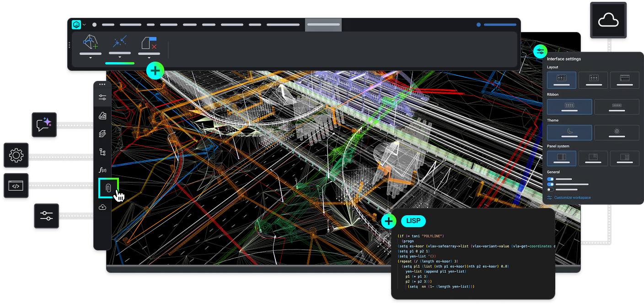Viewport: 644px width, 308px height.
Task: Open the cloud upload panel icon in sidebar
Action: (102, 207)
